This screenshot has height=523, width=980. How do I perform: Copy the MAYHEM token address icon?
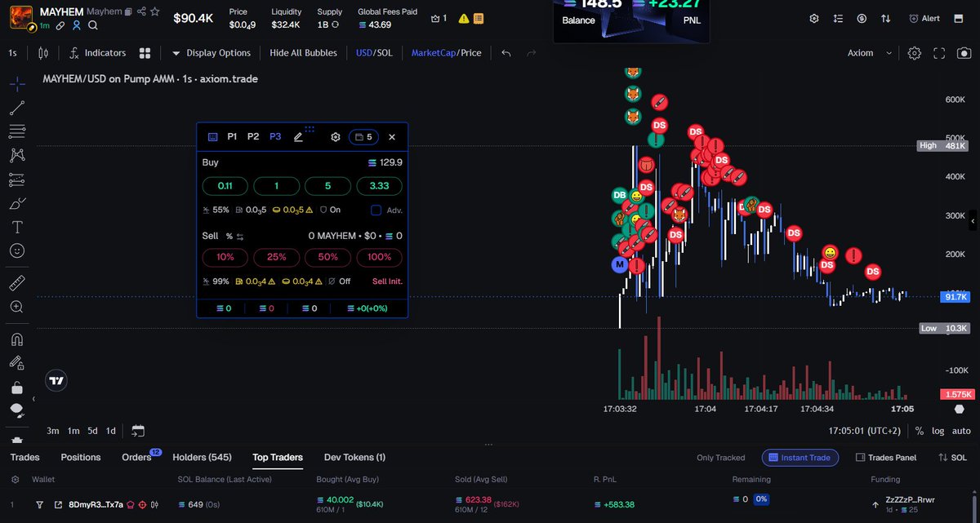129,12
